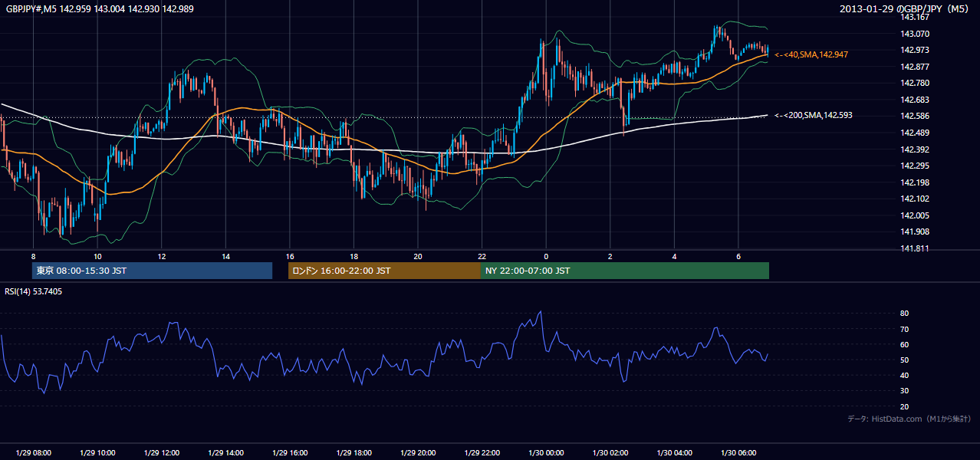
Task: Click RSI scale value 50
Action: (x=904, y=360)
